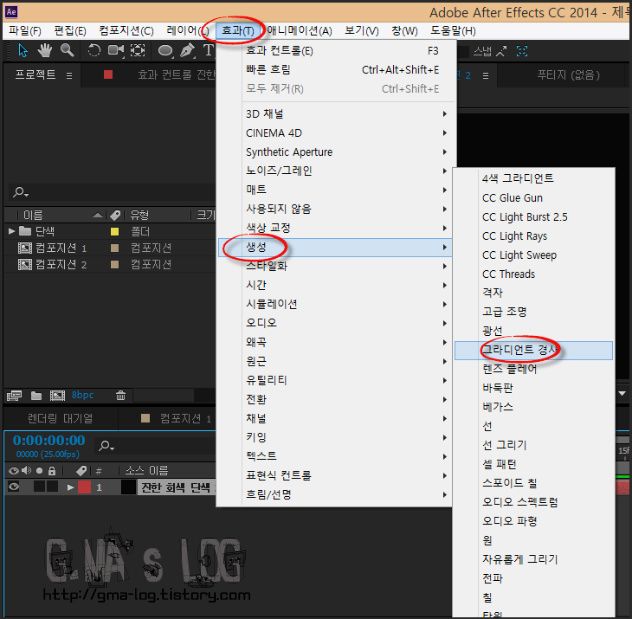Click the current time 0:00:00:00 display
The height and width of the screenshot is (619, 632).
(x=49, y=440)
